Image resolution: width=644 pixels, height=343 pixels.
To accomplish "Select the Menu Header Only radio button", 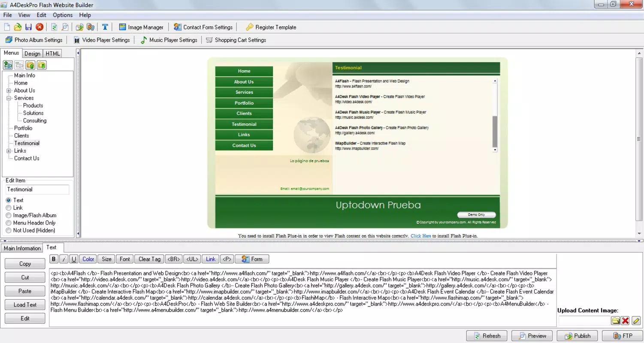I will pyautogui.click(x=9, y=223).
